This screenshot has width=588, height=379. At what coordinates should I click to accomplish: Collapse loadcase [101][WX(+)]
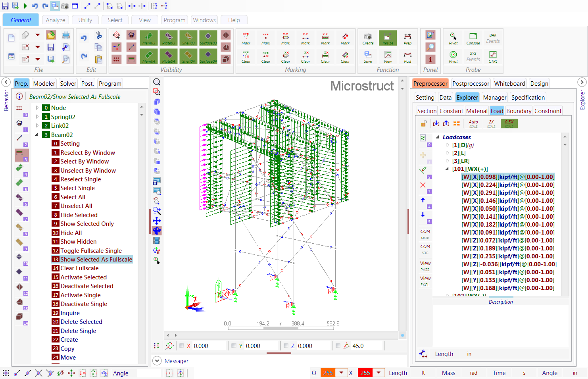tap(447, 169)
